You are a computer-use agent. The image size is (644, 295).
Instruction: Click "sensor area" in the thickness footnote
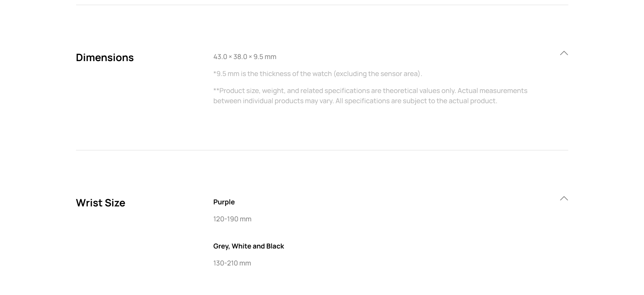coord(400,74)
